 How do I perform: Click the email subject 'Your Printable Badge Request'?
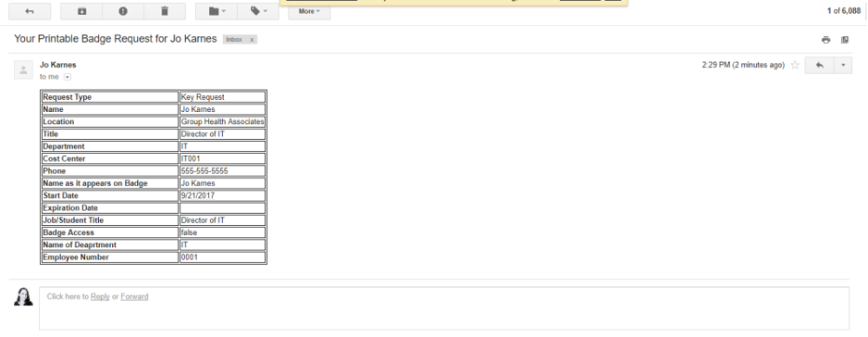tap(115, 39)
